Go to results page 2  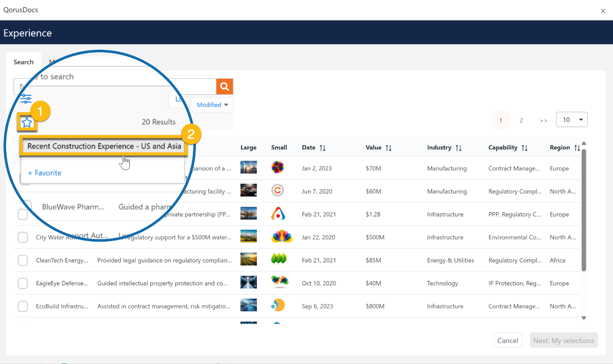pyautogui.click(x=521, y=120)
